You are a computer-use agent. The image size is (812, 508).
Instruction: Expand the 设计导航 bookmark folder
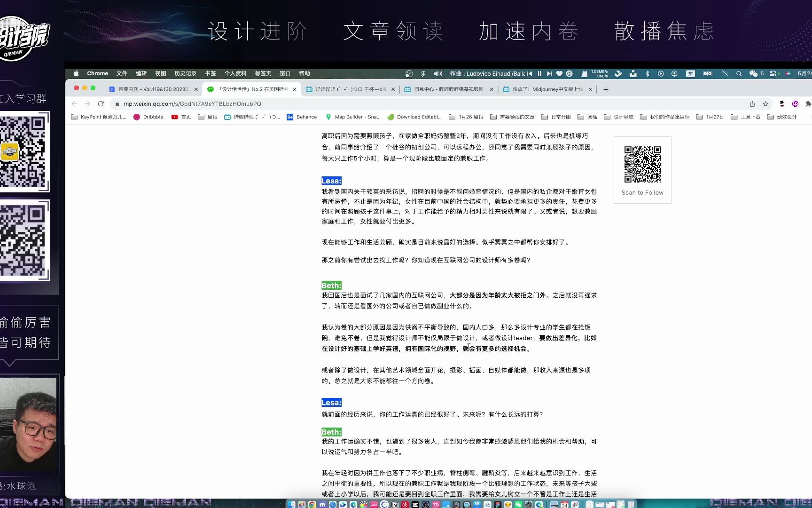(x=618, y=117)
